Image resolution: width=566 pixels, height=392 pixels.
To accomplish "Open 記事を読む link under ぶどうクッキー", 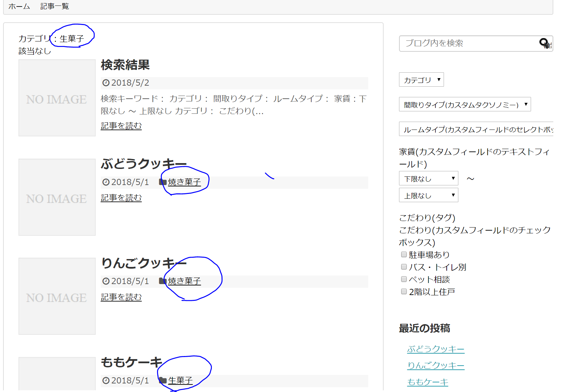I will tap(121, 198).
